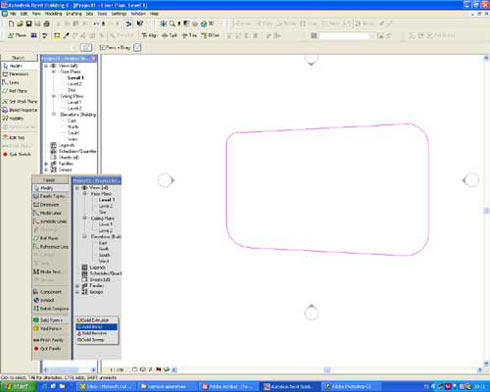Select the Lines tool in Sketch panel
This screenshot has height=392, width=490.
tap(11, 82)
